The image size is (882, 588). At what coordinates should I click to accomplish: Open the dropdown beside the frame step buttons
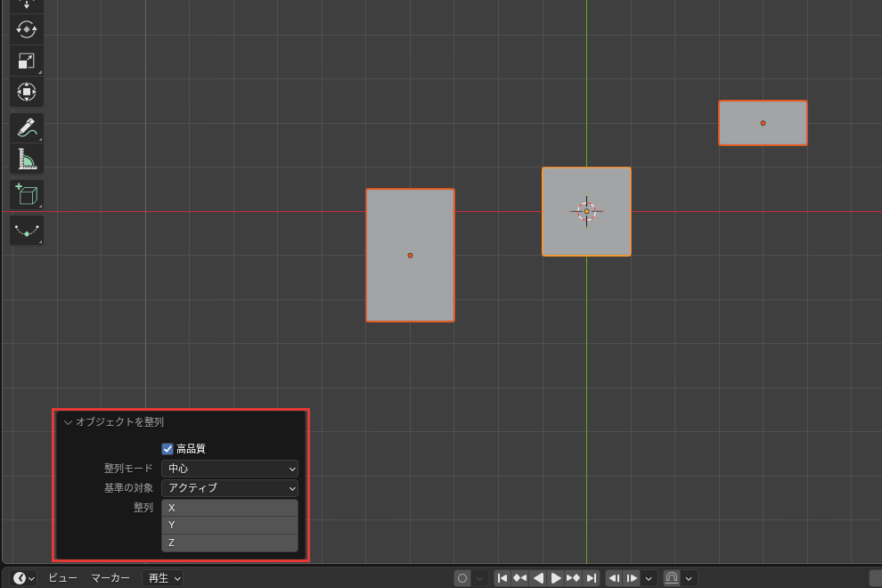(x=649, y=578)
